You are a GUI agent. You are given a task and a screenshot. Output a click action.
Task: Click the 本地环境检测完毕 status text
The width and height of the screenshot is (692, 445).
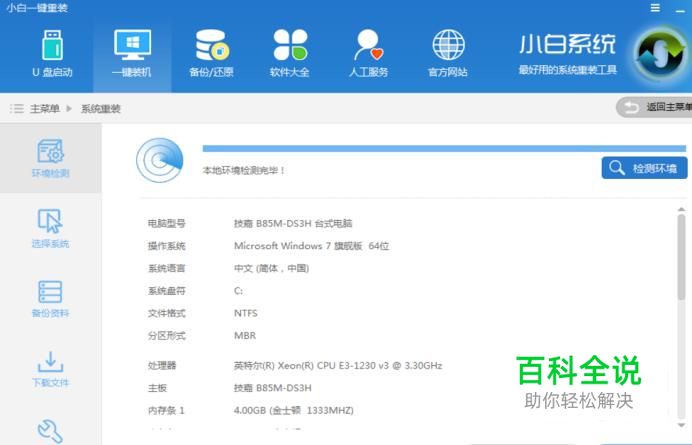[244, 170]
